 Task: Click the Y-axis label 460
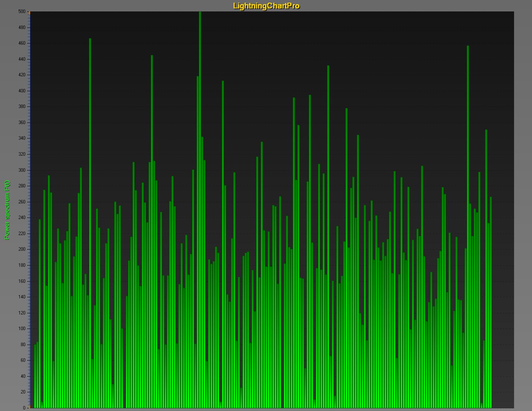click(x=22, y=43)
